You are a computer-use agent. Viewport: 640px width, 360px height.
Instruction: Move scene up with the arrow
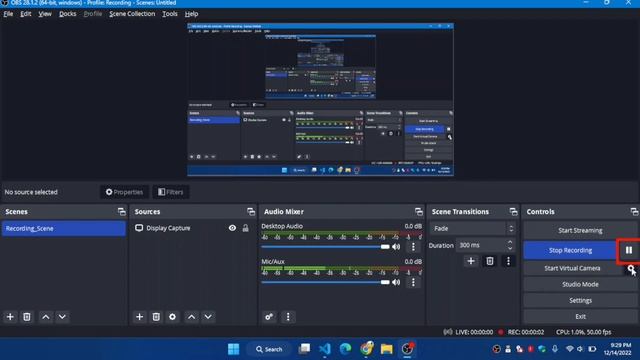(46, 317)
